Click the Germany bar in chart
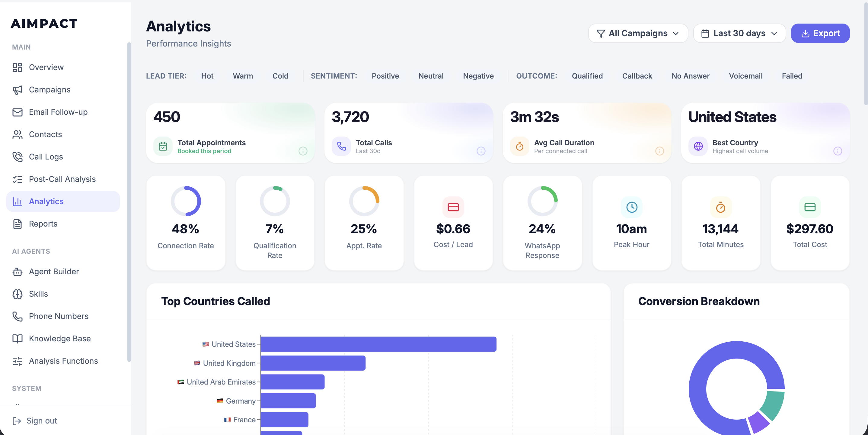Viewport: 868px width, 435px height. (x=288, y=401)
